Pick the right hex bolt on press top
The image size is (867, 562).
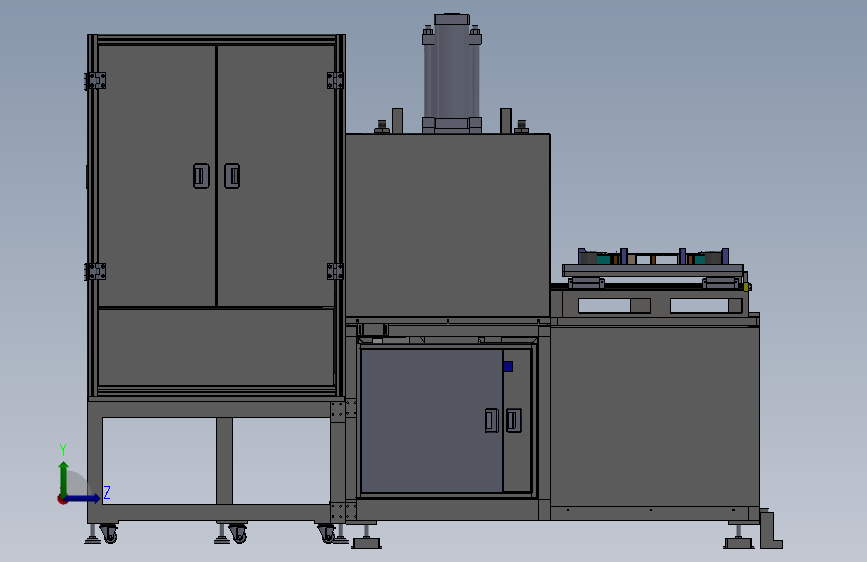click(521, 127)
